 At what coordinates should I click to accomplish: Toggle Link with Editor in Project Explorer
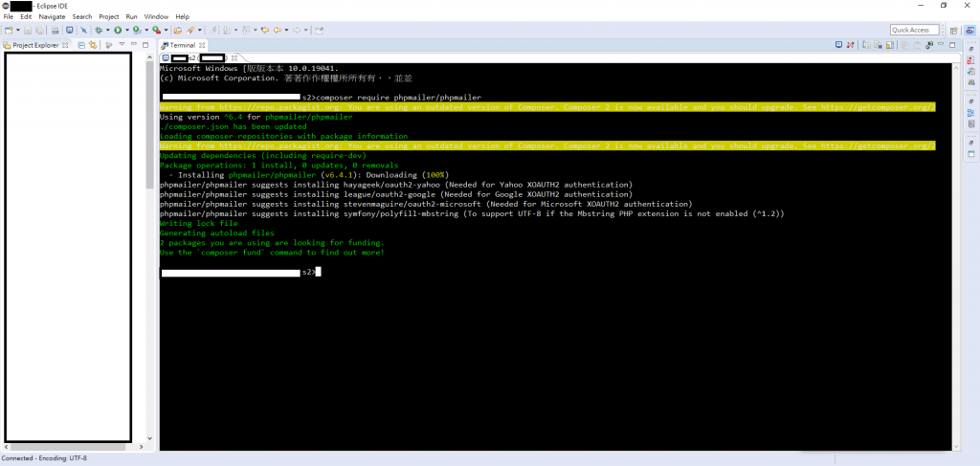pos(93,45)
